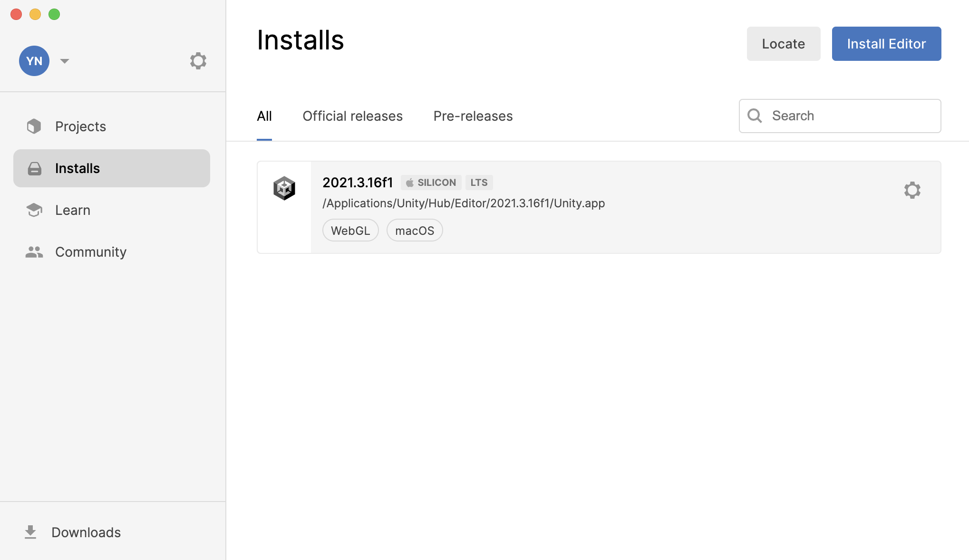Click the Installs drive icon
The height and width of the screenshot is (560, 969).
[x=34, y=168]
